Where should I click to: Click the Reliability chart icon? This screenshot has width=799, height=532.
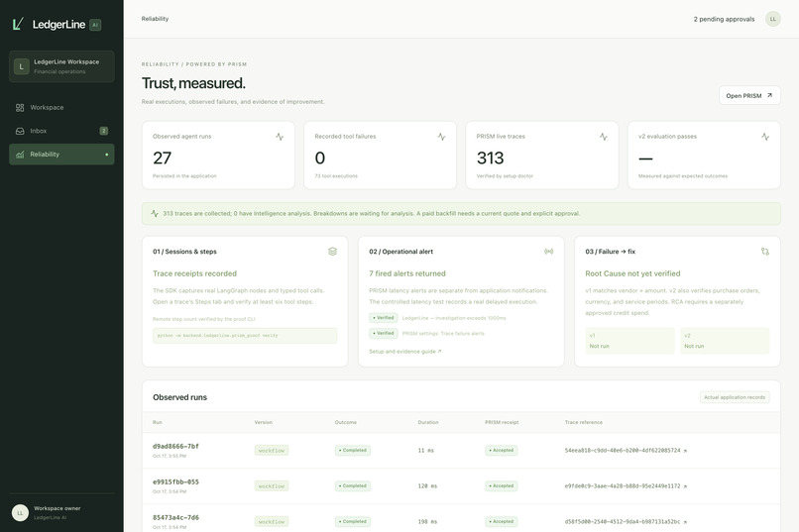(x=20, y=155)
